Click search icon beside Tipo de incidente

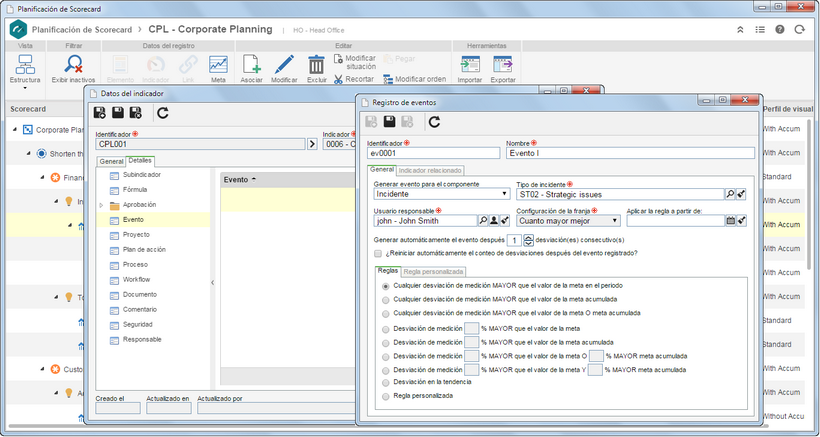[x=730, y=194]
